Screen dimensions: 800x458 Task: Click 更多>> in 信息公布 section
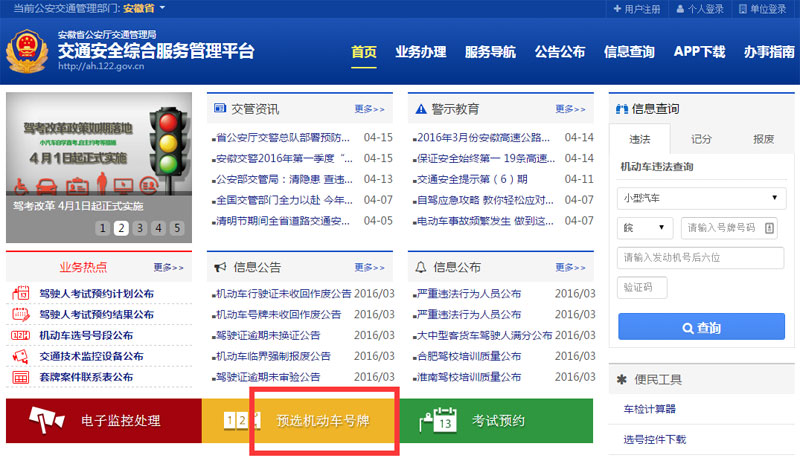(570, 267)
